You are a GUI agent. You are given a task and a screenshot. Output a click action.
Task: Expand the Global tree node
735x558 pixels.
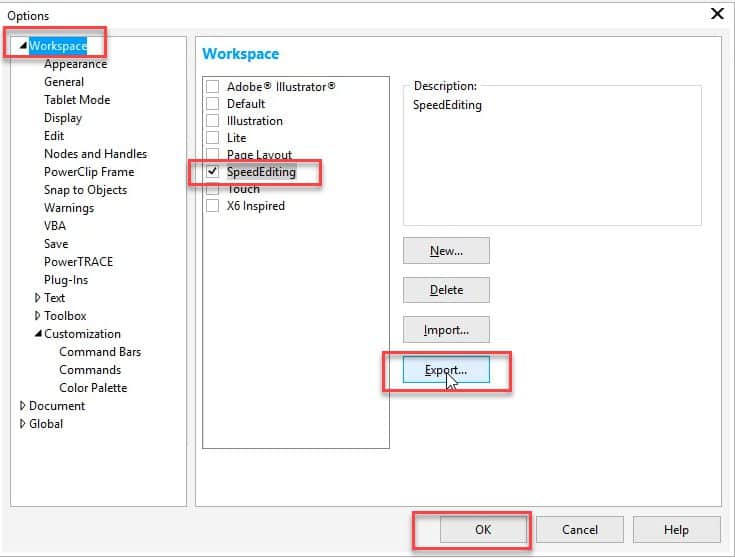point(23,424)
